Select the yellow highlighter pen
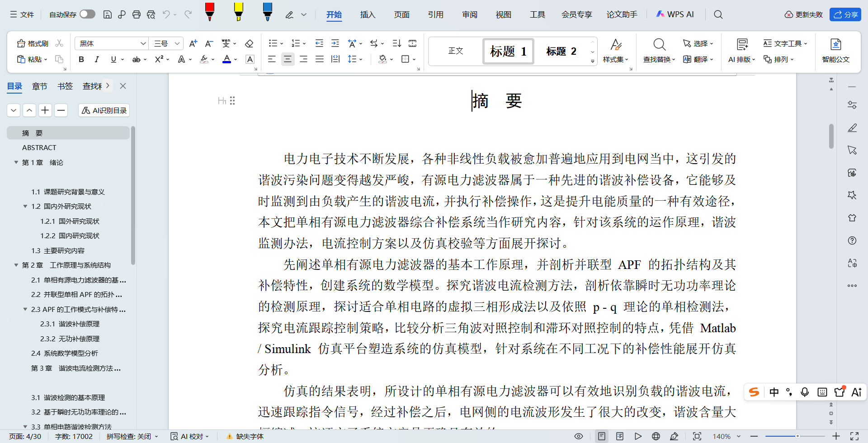 (x=239, y=12)
